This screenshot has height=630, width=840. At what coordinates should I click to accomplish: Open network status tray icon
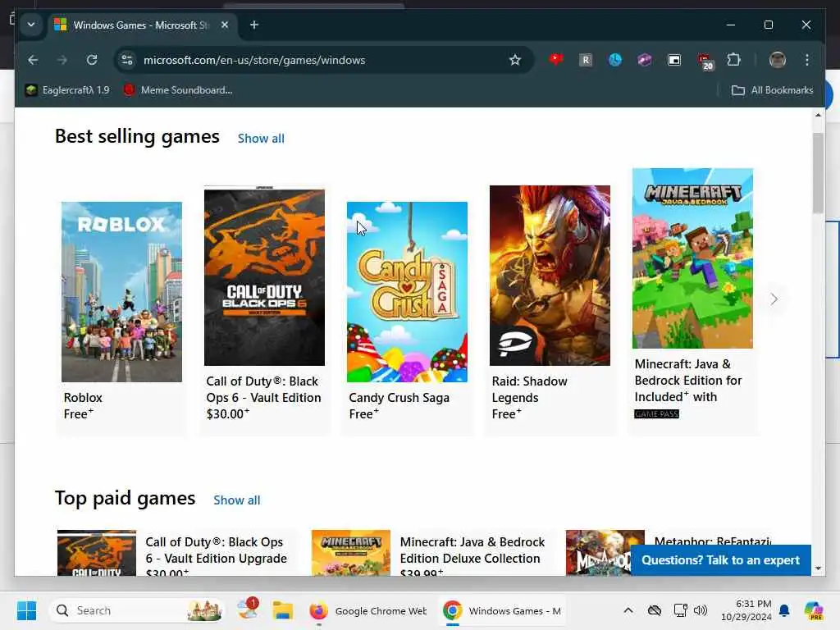coord(680,610)
